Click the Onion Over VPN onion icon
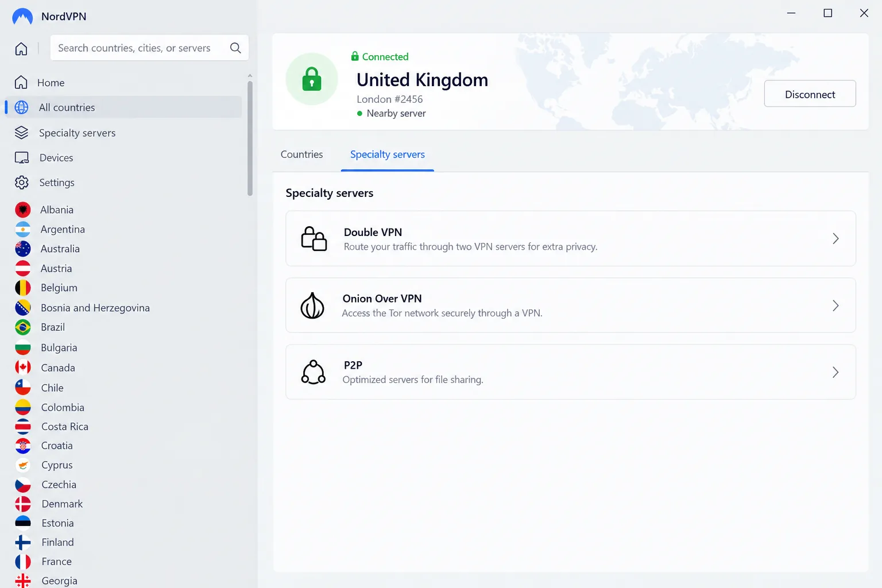 312,305
